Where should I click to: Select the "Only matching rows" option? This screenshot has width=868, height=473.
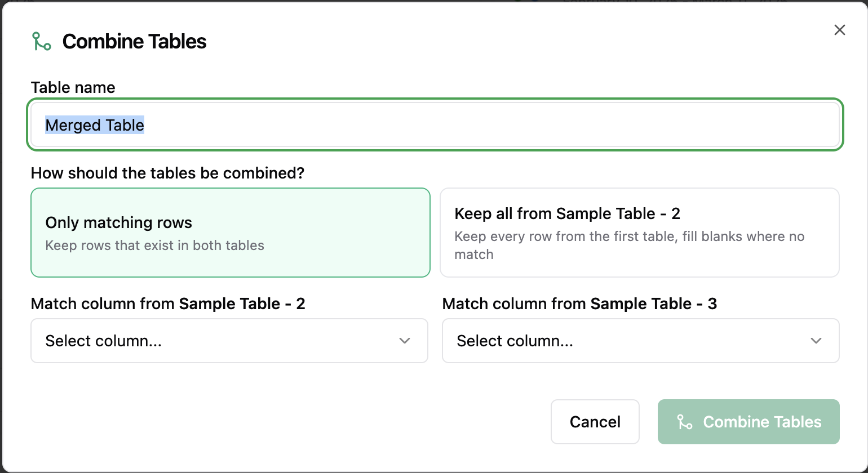click(x=230, y=232)
